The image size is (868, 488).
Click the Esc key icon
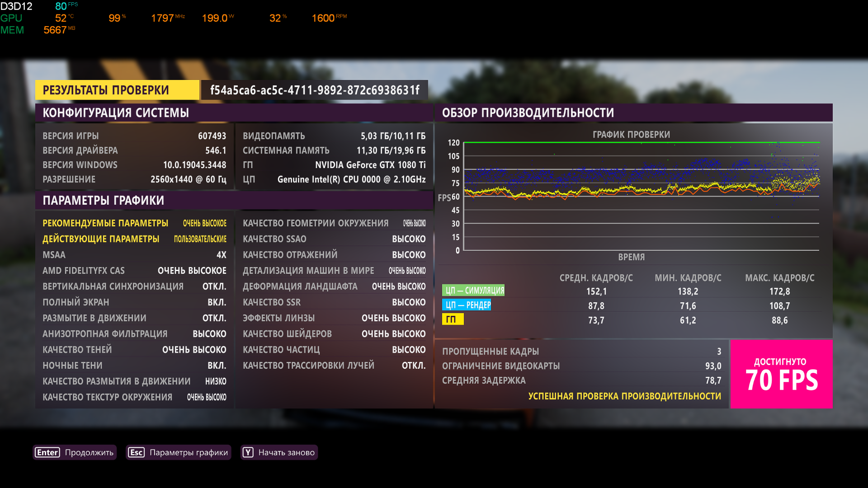[x=136, y=452]
